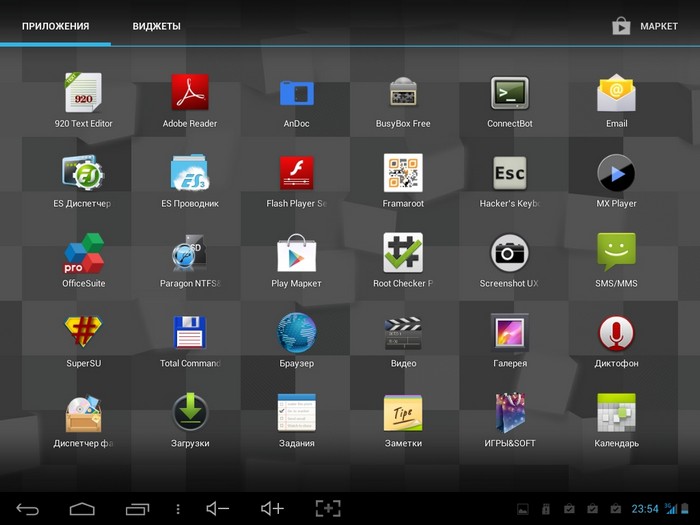Image resolution: width=700 pixels, height=525 pixels.
Task: Open the Диктофон voice recorder
Action: [x=616, y=333]
